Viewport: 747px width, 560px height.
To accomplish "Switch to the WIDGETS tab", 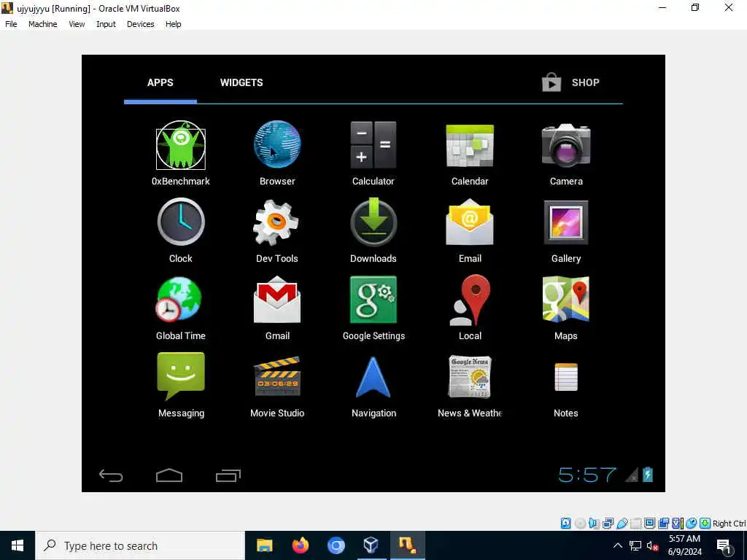I will pyautogui.click(x=241, y=82).
